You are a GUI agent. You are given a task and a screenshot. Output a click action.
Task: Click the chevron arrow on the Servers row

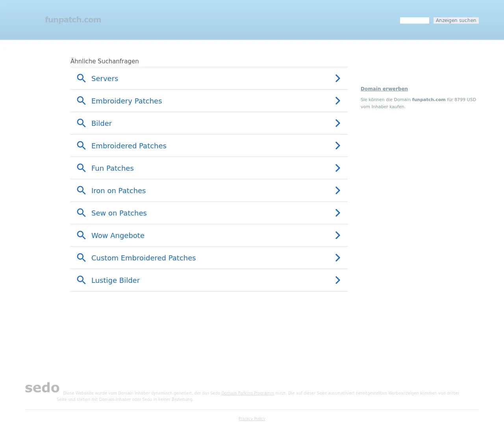[338, 78]
